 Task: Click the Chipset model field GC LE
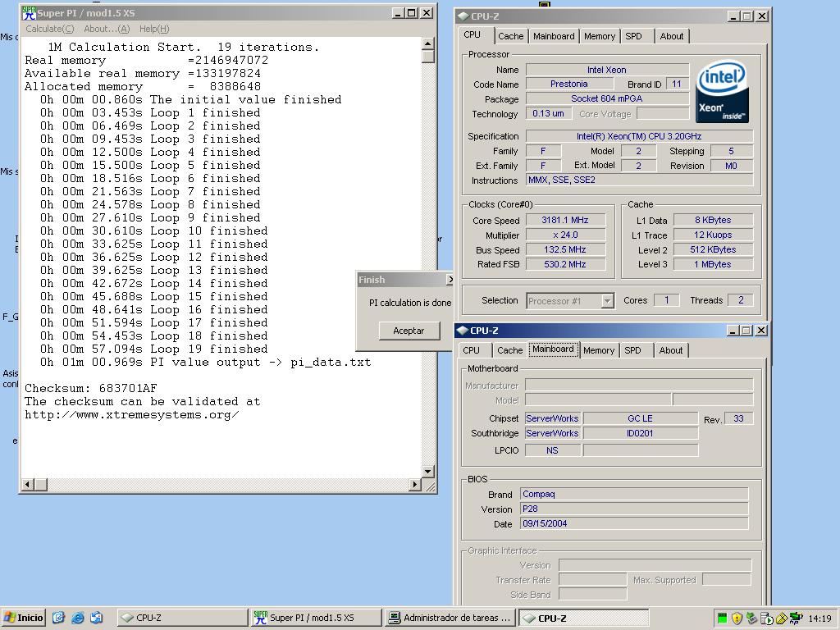[x=640, y=418]
